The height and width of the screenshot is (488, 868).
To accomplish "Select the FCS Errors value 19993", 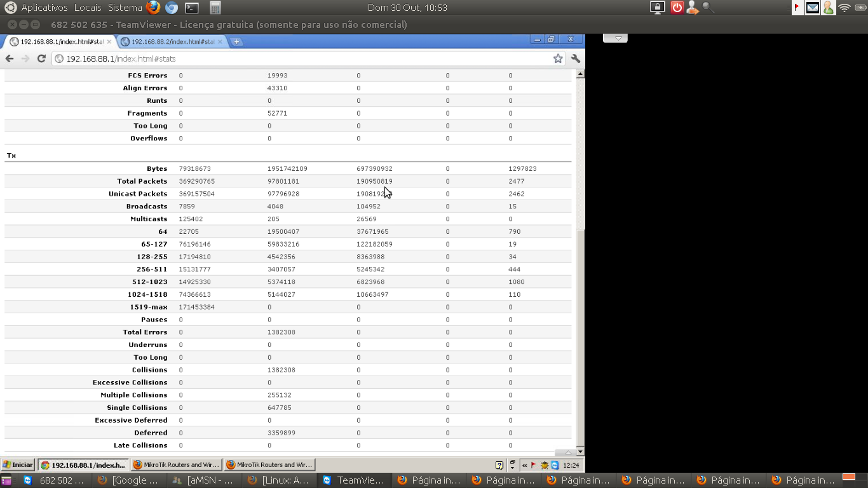I will (278, 75).
